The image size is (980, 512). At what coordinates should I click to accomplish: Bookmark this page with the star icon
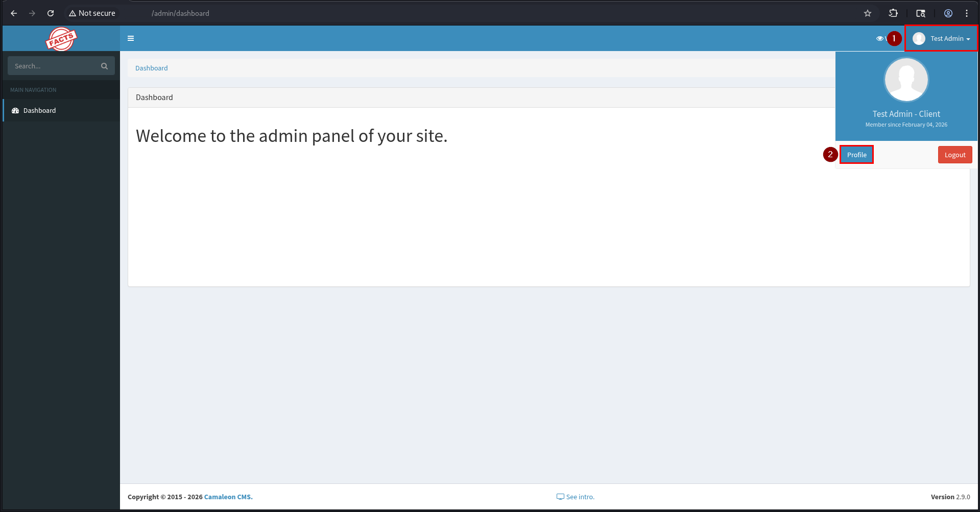[x=867, y=13]
